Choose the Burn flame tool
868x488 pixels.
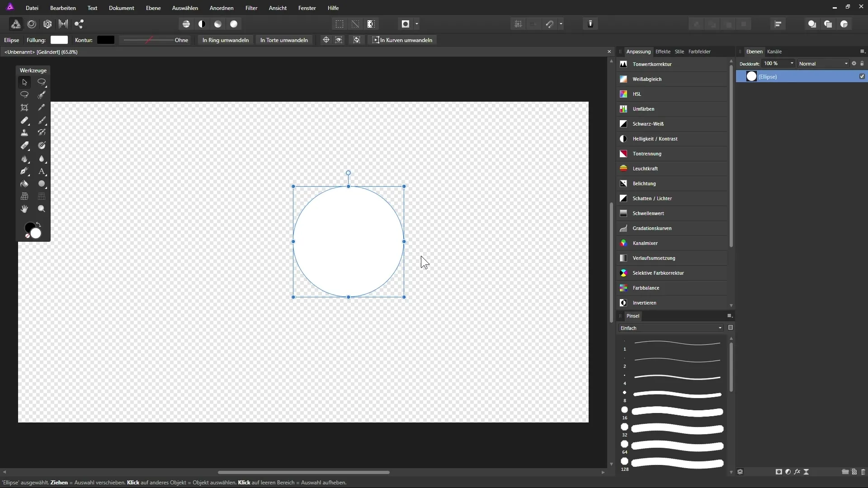[x=24, y=159]
